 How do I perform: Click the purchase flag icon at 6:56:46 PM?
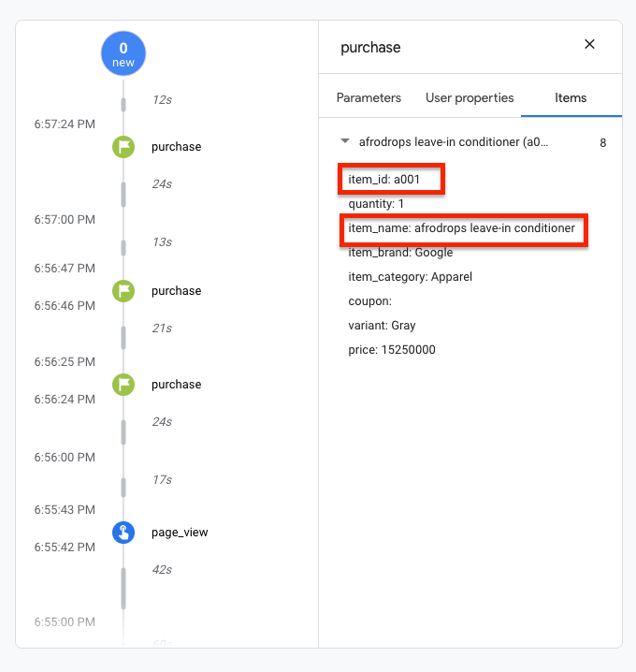click(123, 291)
